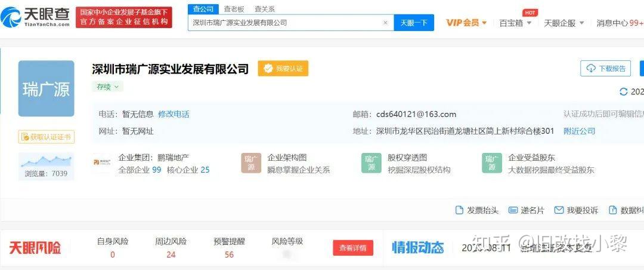Viewport: 644px width, 270px height.
Task: Click the 大数据挖掘最终受益股东 text
Action: coord(551,170)
